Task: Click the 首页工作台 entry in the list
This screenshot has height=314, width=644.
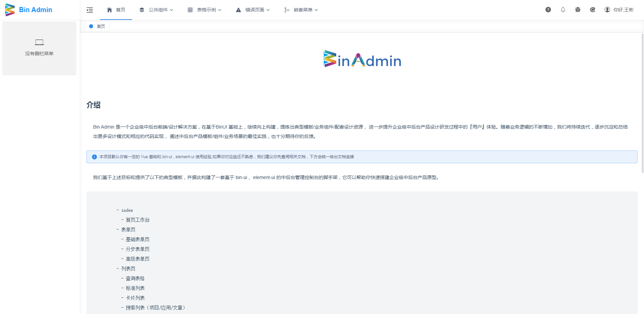Action: click(138, 220)
